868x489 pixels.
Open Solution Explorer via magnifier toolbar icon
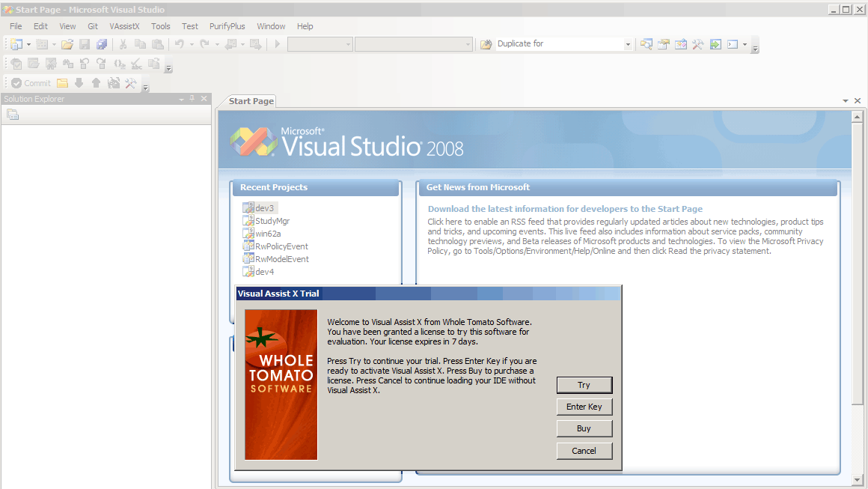pyautogui.click(x=646, y=44)
